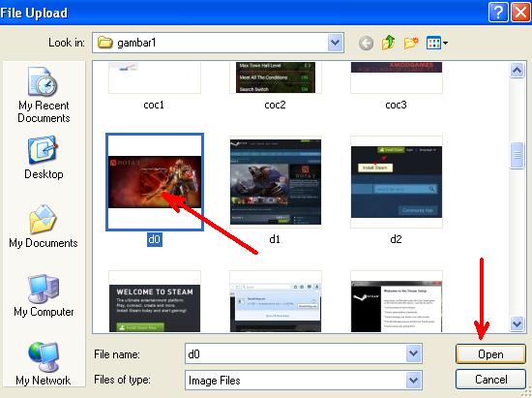This screenshot has height=398, width=532.
Task: Expand the File name dropdown arrow
Action: tap(413, 353)
